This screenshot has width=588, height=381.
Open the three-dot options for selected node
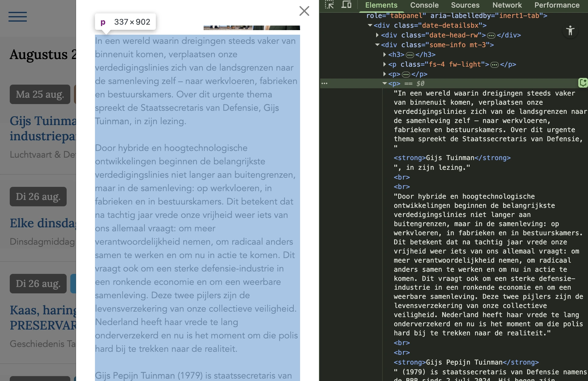324,83
